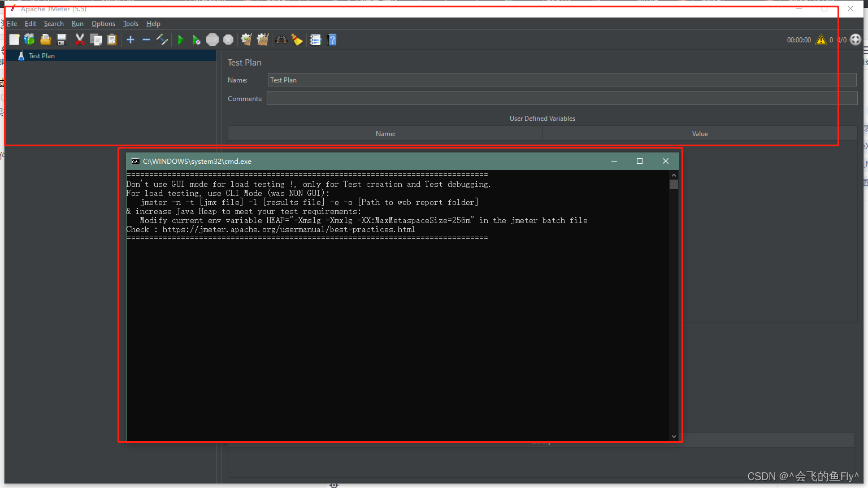The height and width of the screenshot is (488, 868).
Task: Click cmd scrollbar up arrow
Action: (x=674, y=175)
